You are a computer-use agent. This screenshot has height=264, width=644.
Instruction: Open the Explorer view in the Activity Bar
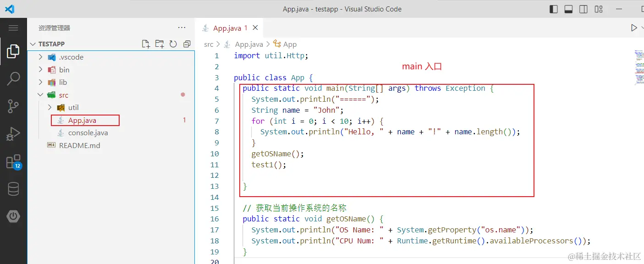click(14, 51)
